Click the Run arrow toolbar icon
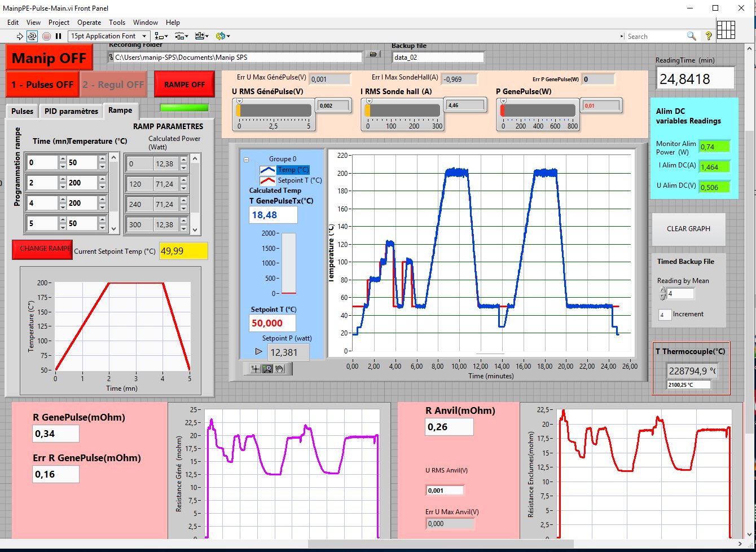 20,36
